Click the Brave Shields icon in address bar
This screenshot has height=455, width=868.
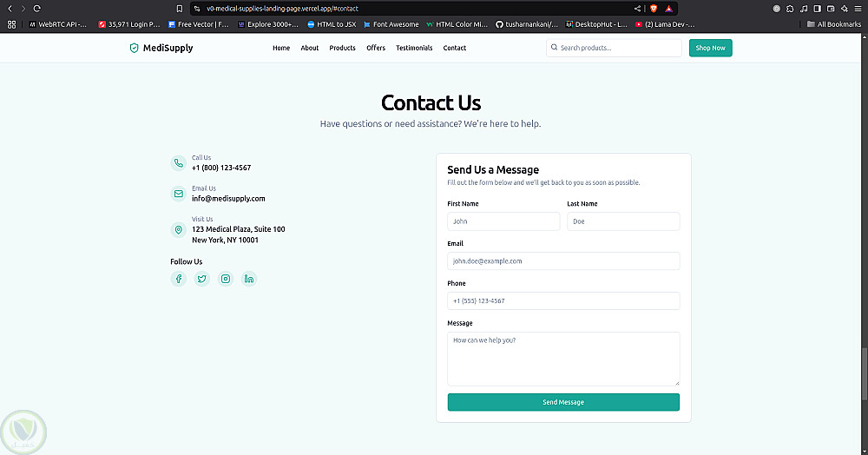click(654, 8)
